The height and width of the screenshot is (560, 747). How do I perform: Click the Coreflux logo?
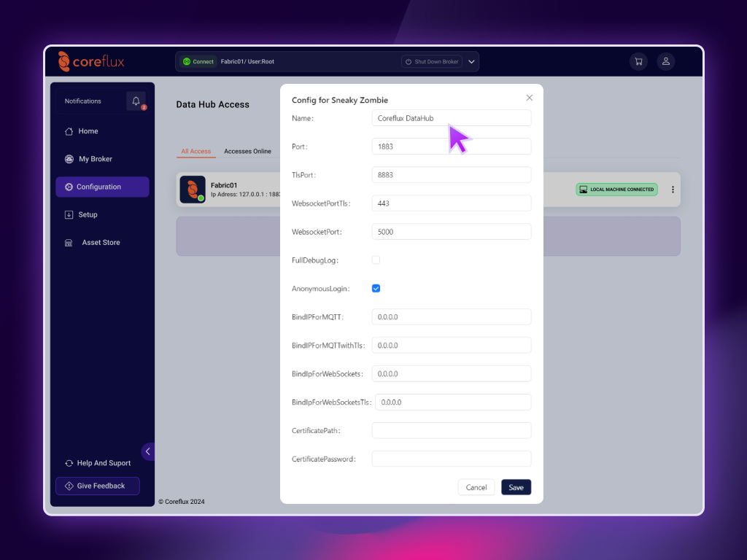click(x=91, y=62)
